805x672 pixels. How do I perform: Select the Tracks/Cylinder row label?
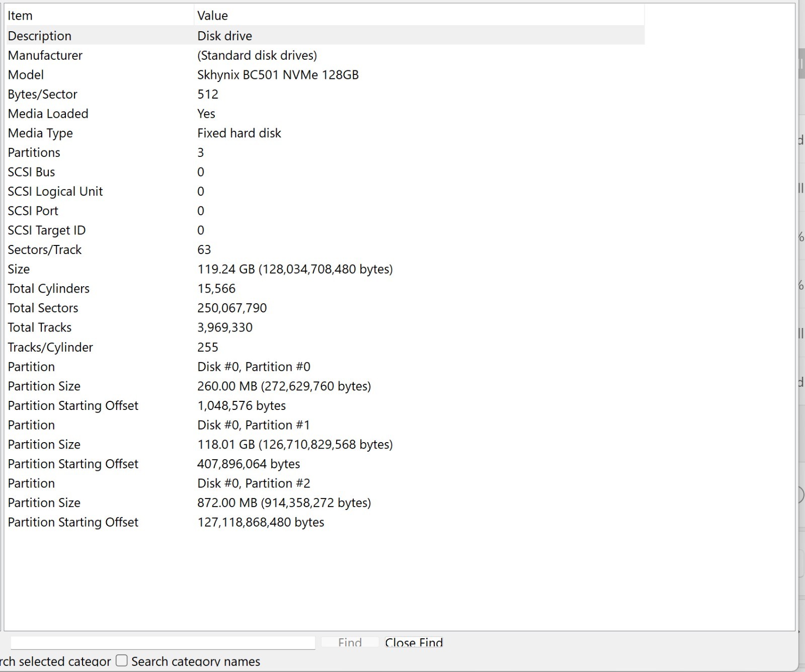[50, 348]
